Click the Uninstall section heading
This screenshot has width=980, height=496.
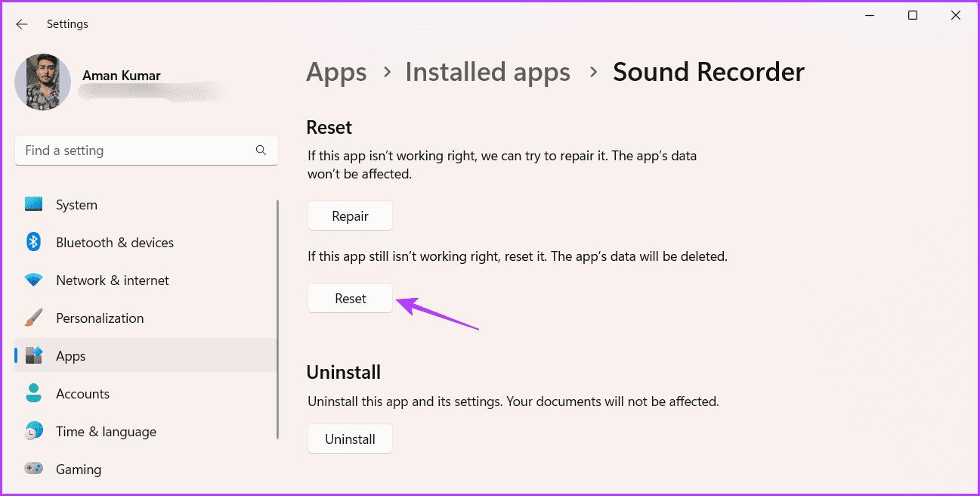coord(343,372)
